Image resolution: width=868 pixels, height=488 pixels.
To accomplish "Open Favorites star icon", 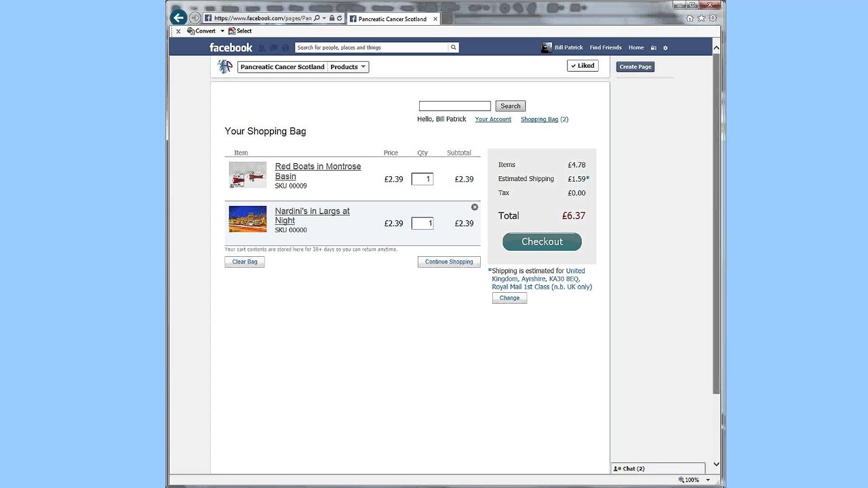I will [x=701, y=18].
